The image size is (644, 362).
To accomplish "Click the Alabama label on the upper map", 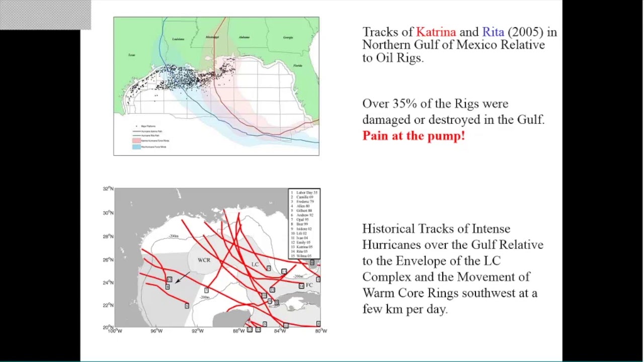I will [244, 37].
